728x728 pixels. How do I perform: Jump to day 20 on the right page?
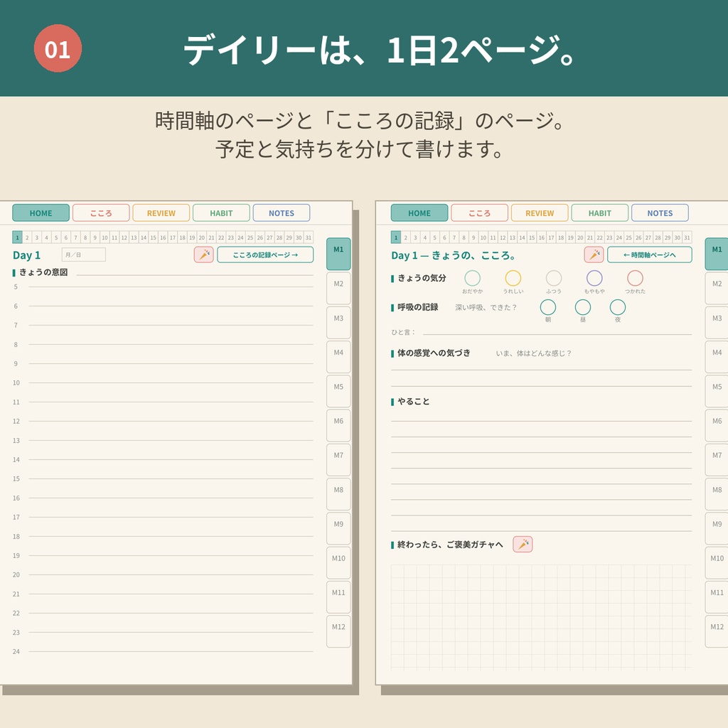click(x=580, y=237)
